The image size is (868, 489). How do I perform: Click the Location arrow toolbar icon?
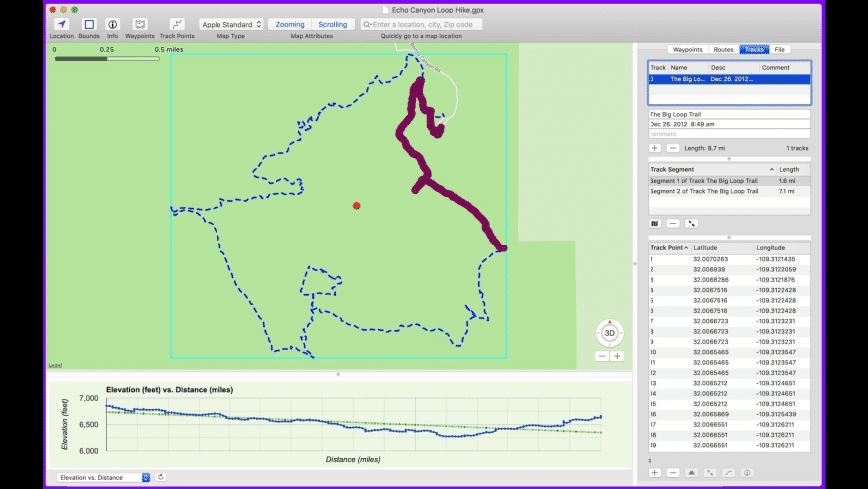[61, 24]
